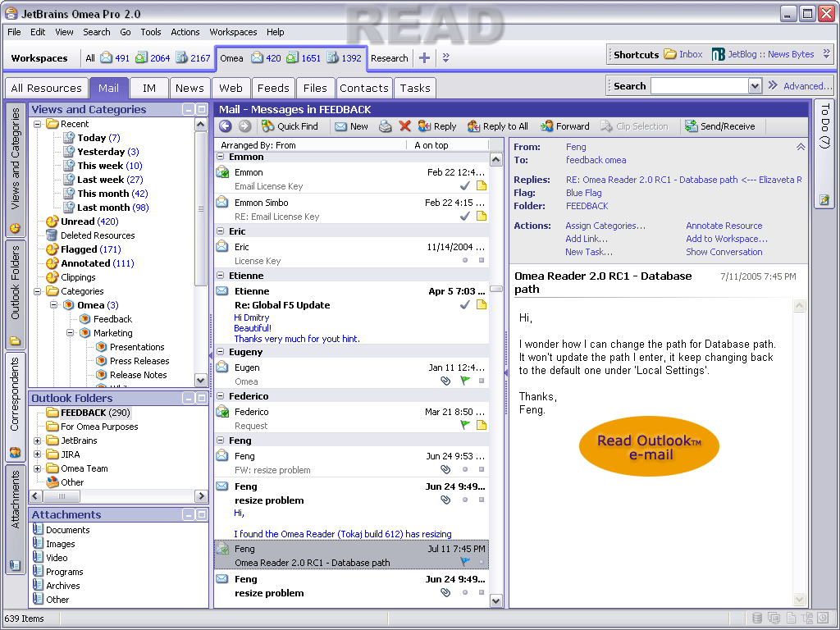Image resolution: width=840 pixels, height=630 pixels.
Task: Expand the JIRA Outlook folder
Action: click(x=38, y=454)
